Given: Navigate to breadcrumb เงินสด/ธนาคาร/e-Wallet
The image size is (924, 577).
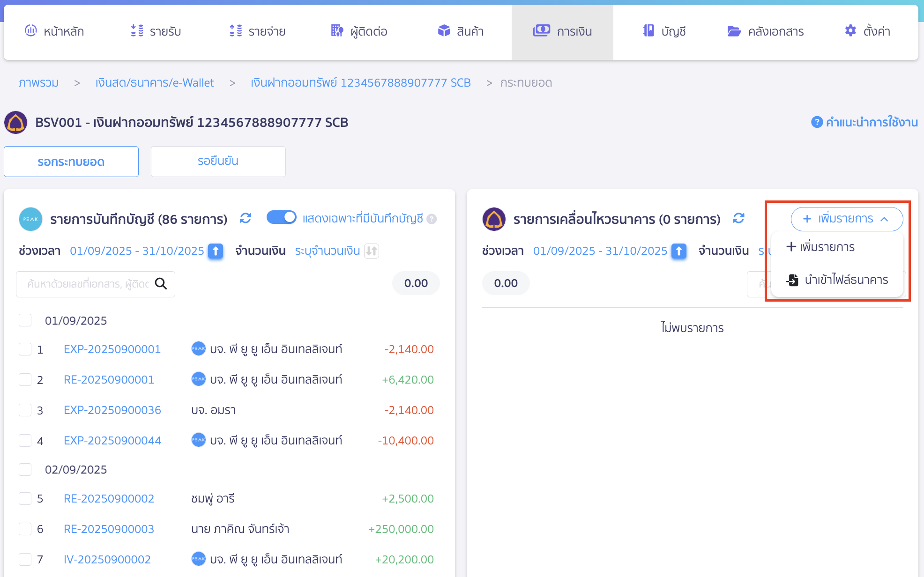Looking at the screenshot, I should [x=155, y=82].
